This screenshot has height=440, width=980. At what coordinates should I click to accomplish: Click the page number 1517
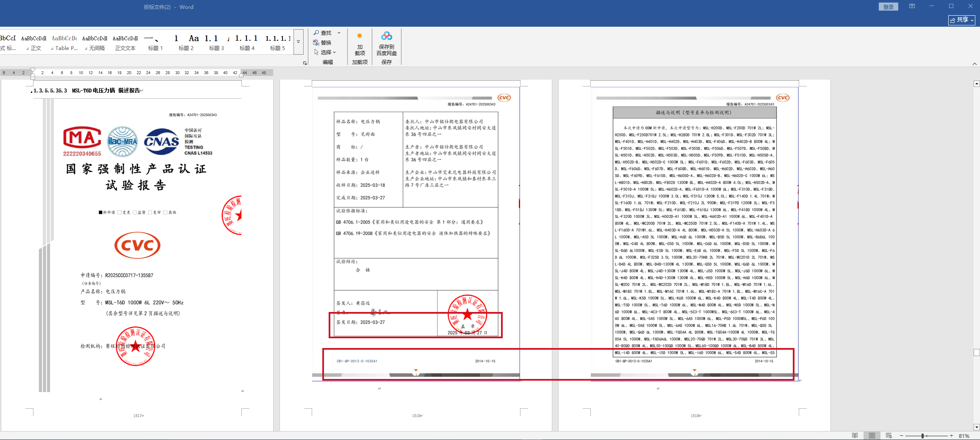tap(138, 416)
